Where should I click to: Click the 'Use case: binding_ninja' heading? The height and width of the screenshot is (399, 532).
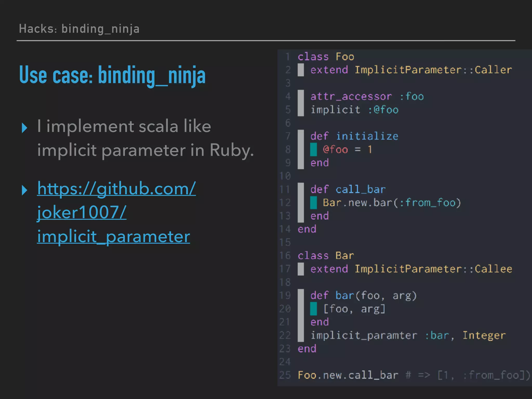point(112,75)
